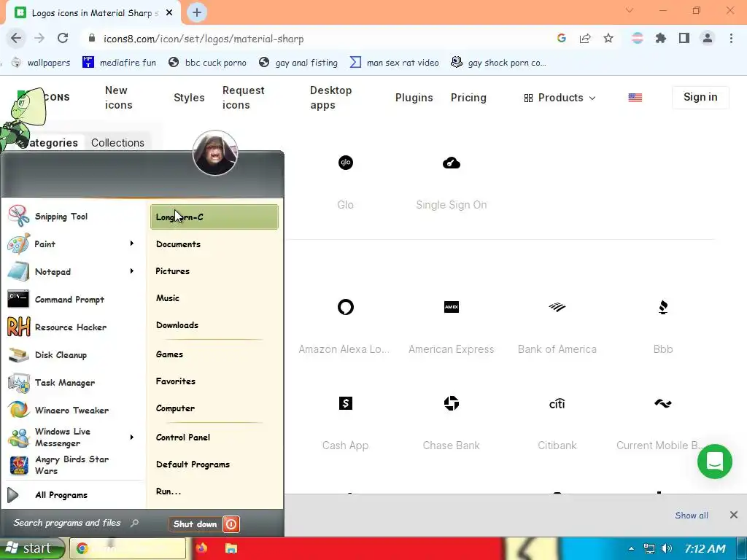Share this page via address bar icon

[585, 39]
